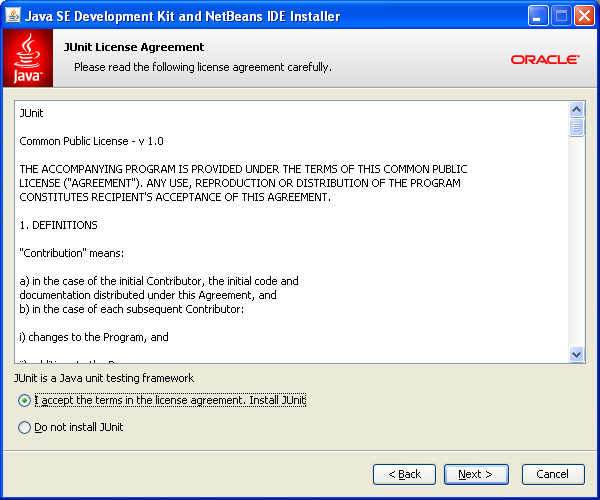Click the '1. DEFINITIONS' line
Image resolution: width=600 pixels, height=500 pixels.
click(59, 225)
